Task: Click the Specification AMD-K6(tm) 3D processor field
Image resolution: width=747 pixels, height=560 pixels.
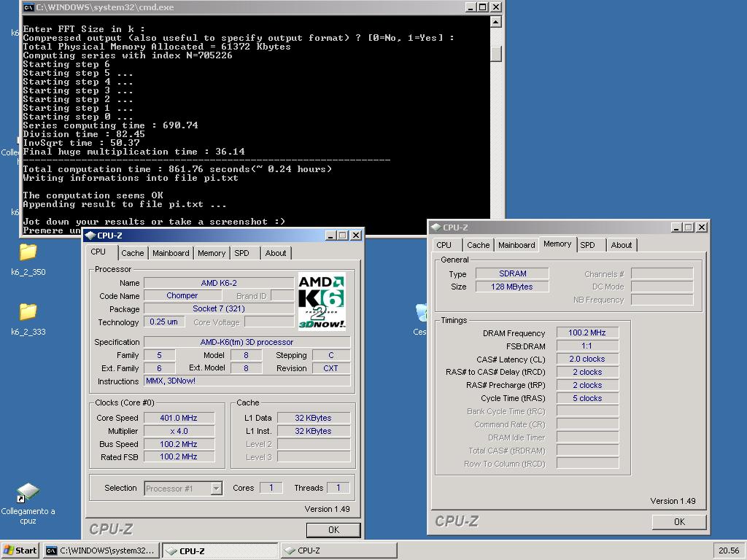Action: tap(247, 342)
